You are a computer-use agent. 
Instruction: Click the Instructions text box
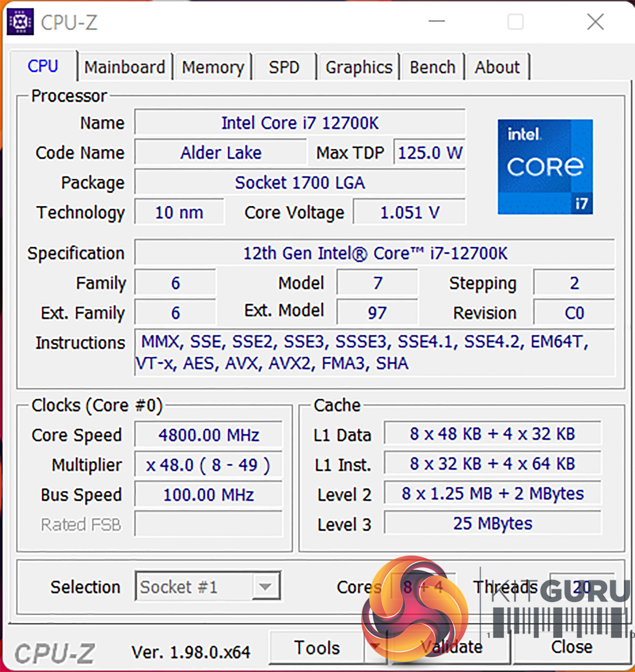[374, 352]
